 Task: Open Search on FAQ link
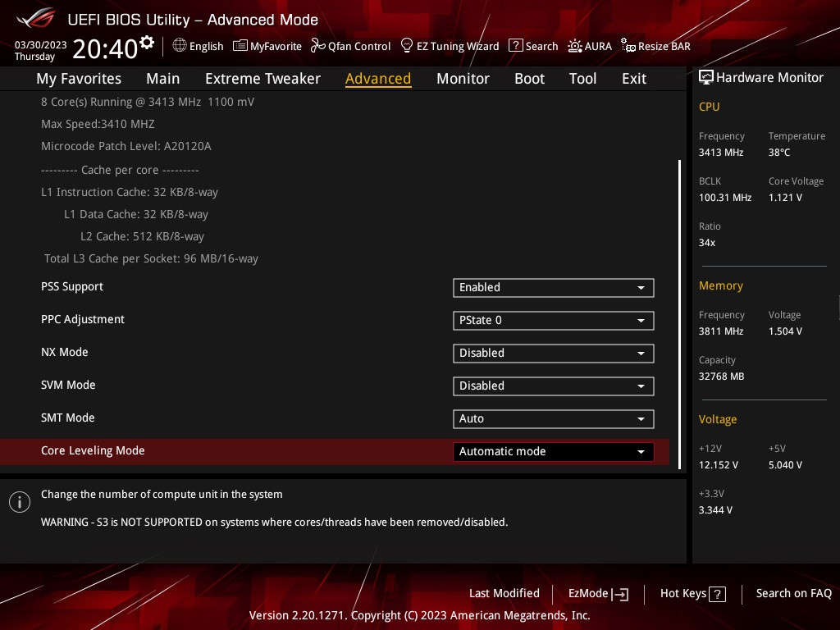pos(793,594)
